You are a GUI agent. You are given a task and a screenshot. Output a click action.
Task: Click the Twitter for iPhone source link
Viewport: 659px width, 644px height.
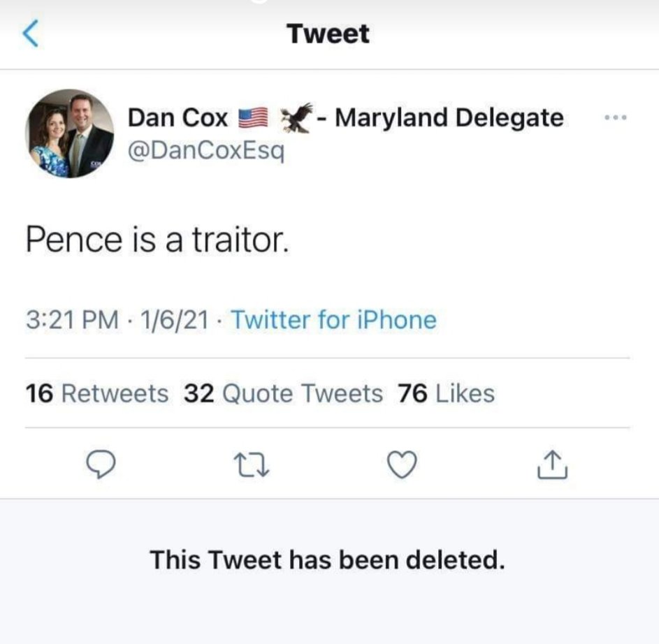[333, 321]
